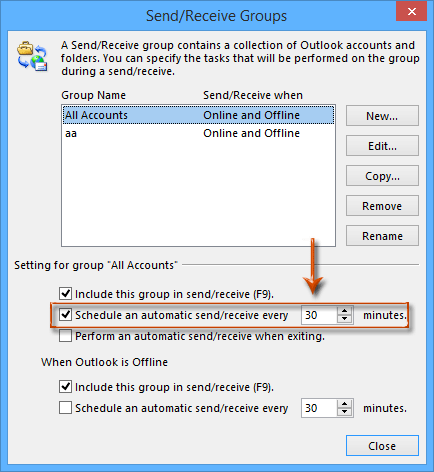Remove the selected send/receive group
The image size is (434, 472).
click(382, 206)
